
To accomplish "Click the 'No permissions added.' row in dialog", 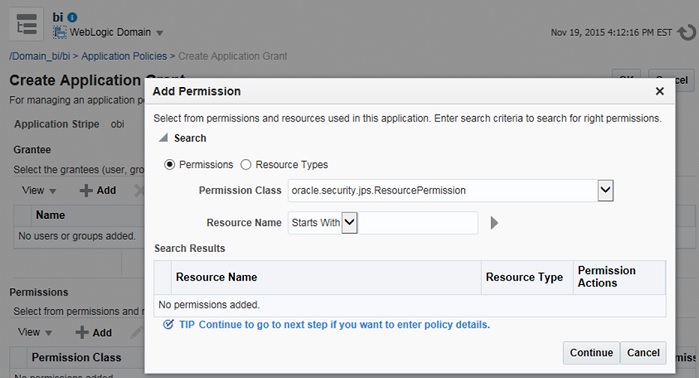I will click(x=410, y=305).
